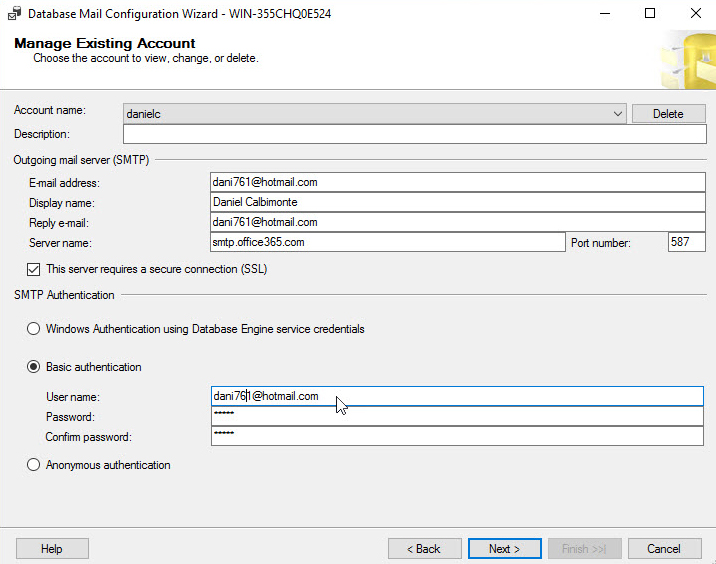This screenshot has width=716, height=564.
Task: Select Windows Authentication radio button
Action: pyautogui.click(x=34, y=329)
